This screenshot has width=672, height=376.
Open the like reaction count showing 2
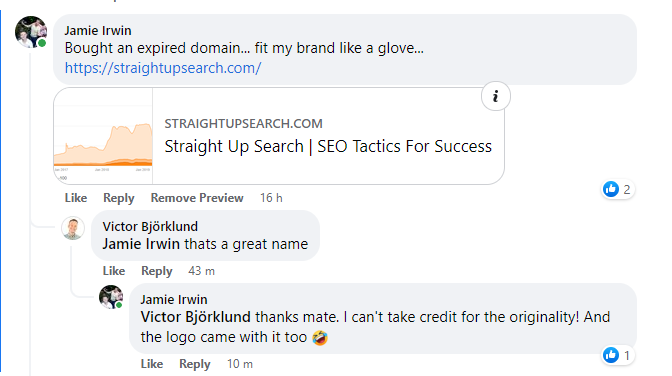pos(618,189)
